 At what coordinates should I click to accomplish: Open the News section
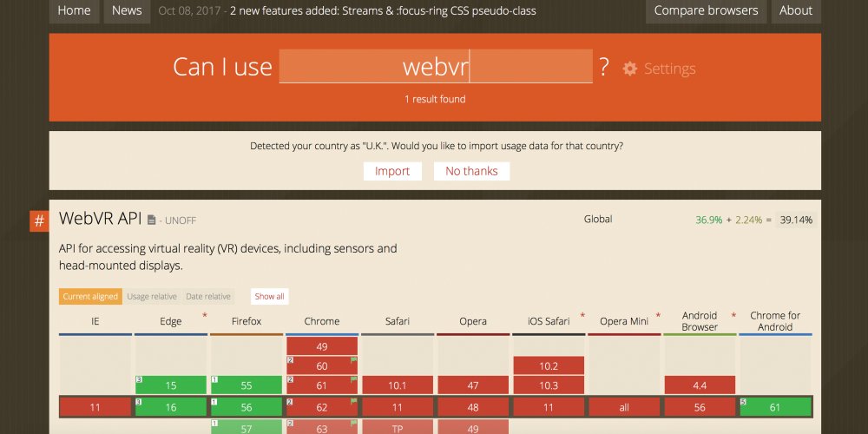[127, 10]
